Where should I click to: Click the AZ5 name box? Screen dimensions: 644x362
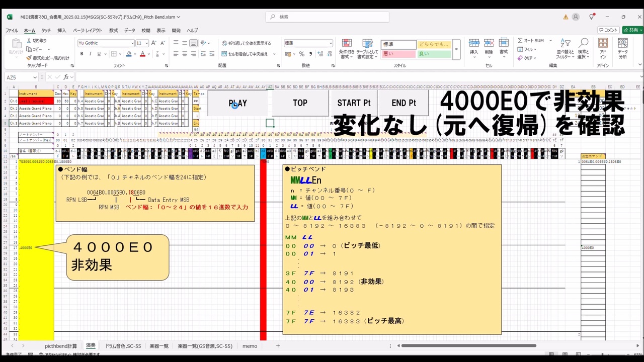tap(18, 77)
